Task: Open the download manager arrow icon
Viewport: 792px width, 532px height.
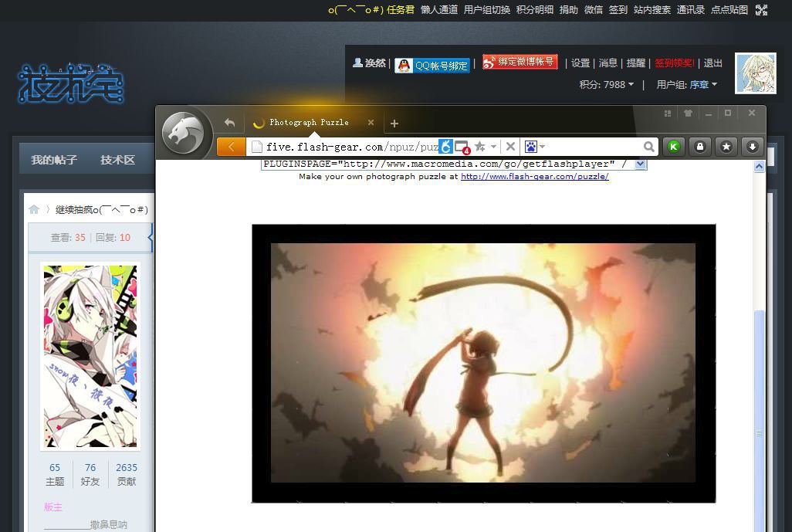Action: tap(752, 147)
